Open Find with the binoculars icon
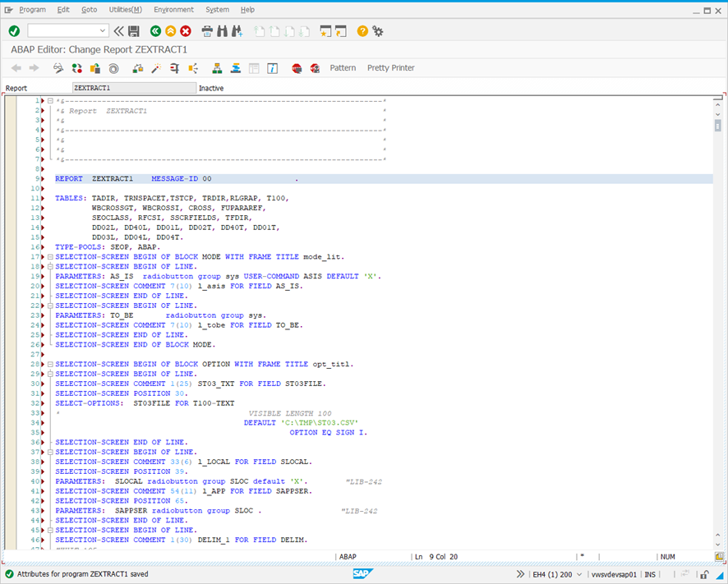728x584 pixels. (222, 31)
